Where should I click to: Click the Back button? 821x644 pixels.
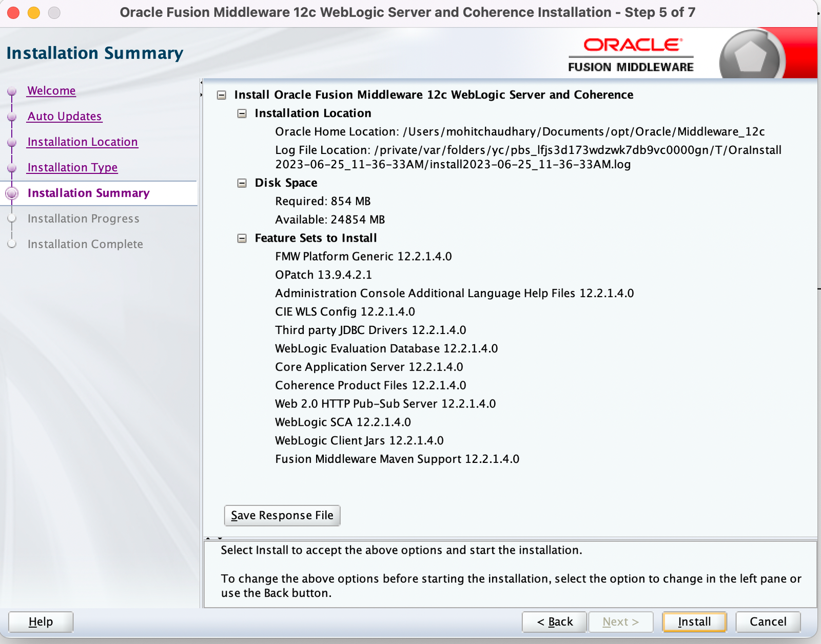pyautogui.click(x=554, y=621)
